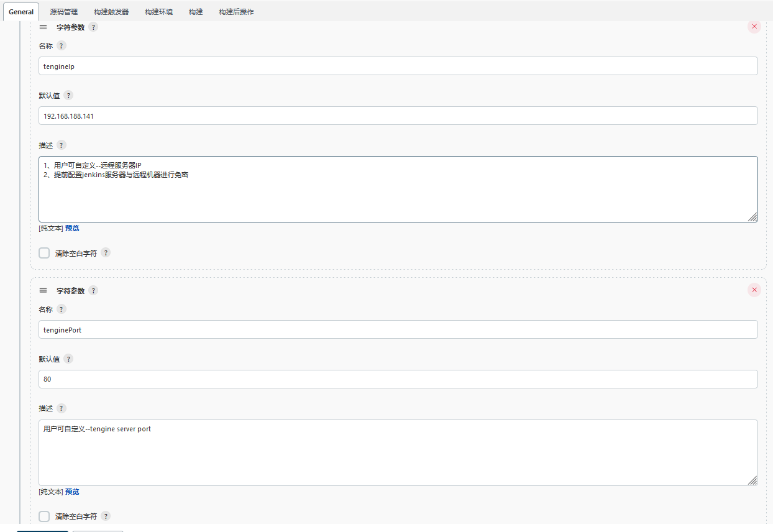Show help for 默认值 80 field
This screenshot has width=773, height=532.
point(68,359)
